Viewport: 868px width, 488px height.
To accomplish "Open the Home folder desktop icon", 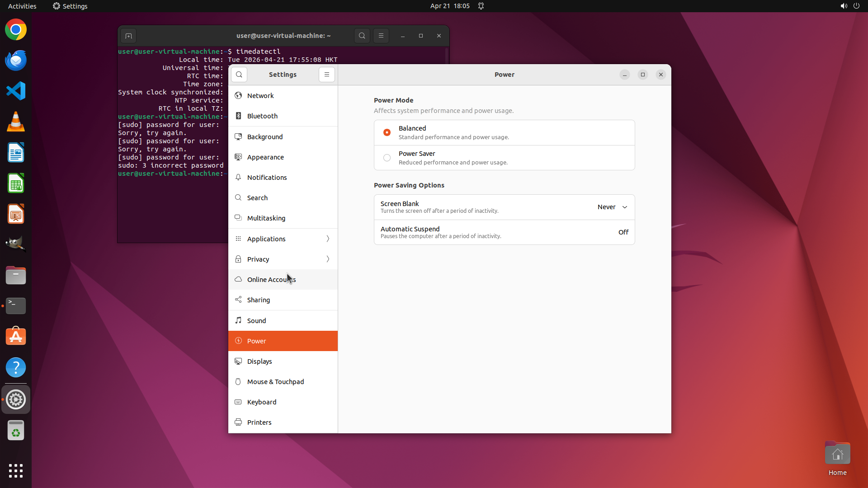I will pyautogui.click(x=837, y=455).
